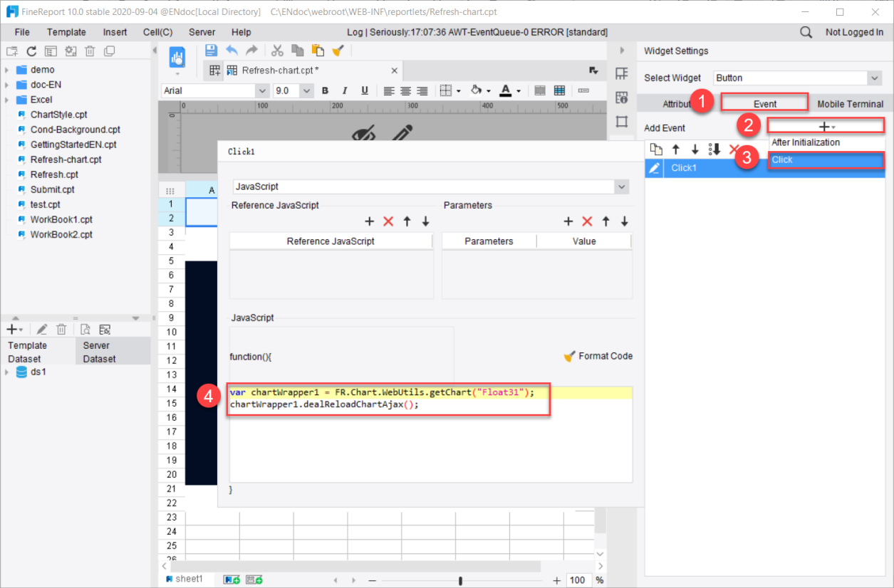Switch to the Event tab
The image size is (894, 588).
(765, 104)
